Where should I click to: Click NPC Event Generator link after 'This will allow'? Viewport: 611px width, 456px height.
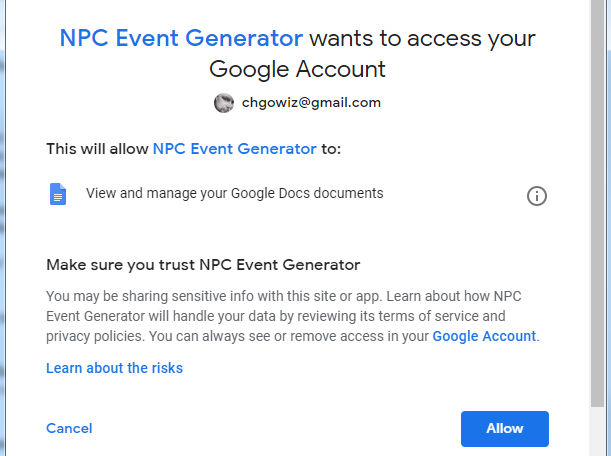tap(235, 149)
